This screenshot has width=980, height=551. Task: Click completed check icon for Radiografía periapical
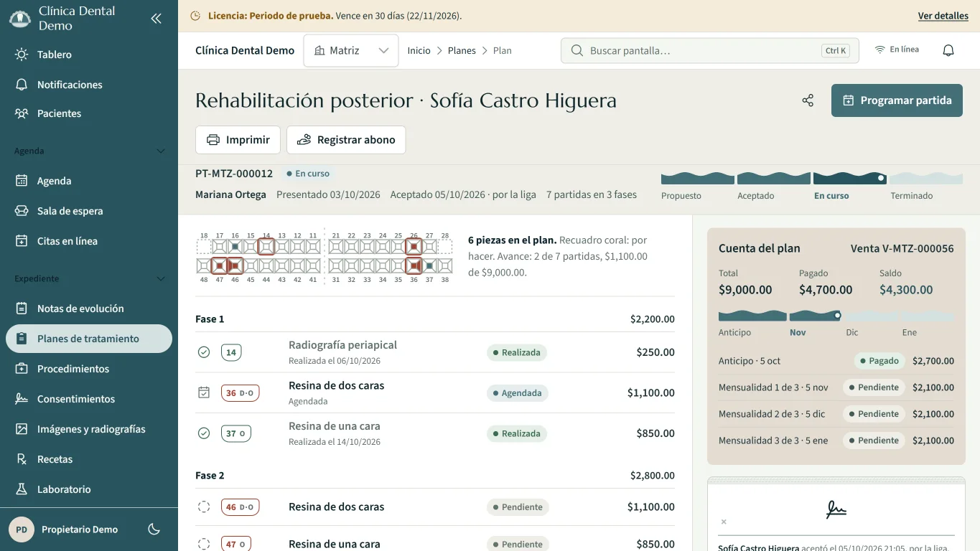tap(204, 352)
